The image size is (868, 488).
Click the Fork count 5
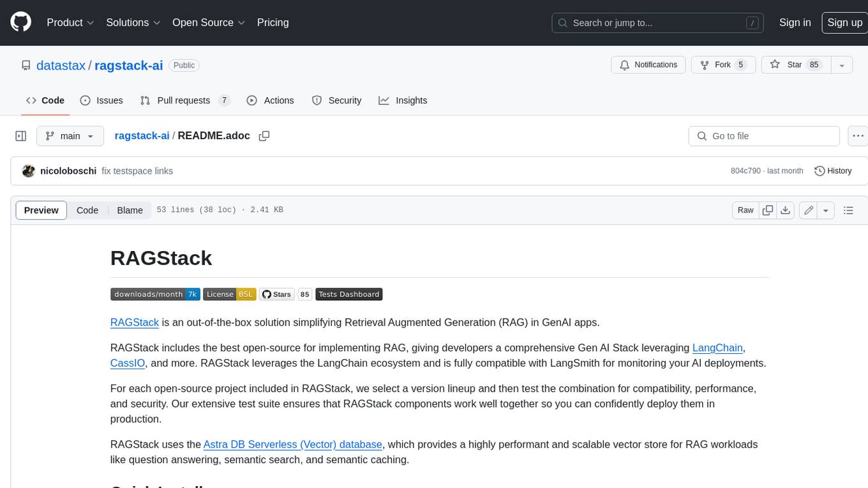coord(740,65)
